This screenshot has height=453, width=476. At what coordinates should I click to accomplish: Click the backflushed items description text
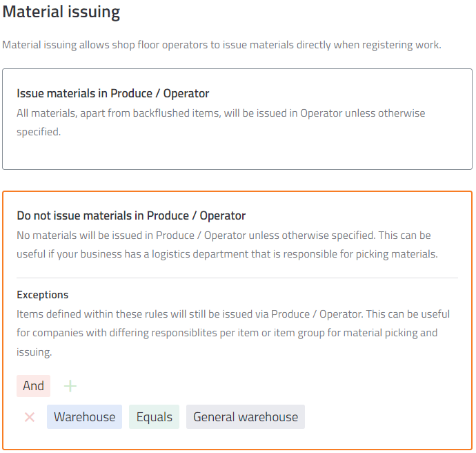pyautogui.click(x=221, y=122)
